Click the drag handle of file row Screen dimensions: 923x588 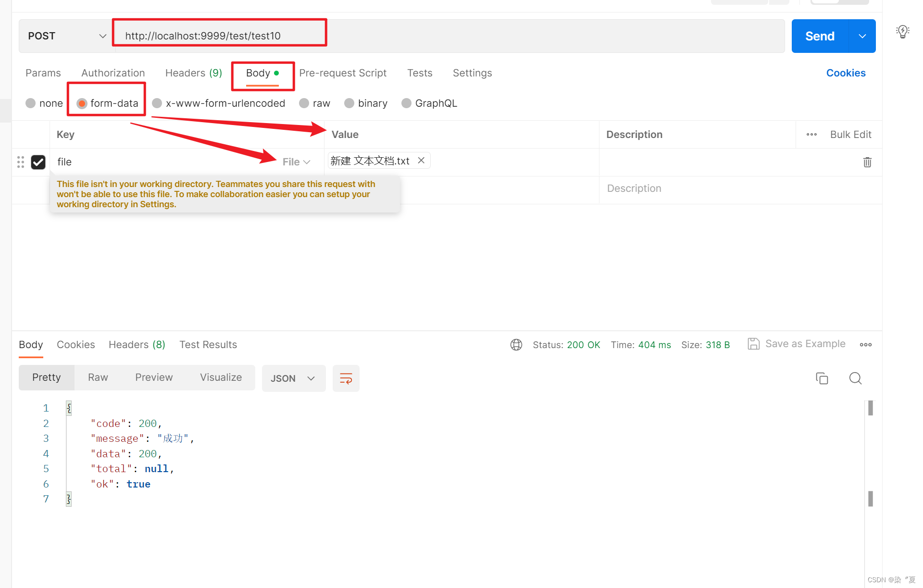(x=21, y=162)
